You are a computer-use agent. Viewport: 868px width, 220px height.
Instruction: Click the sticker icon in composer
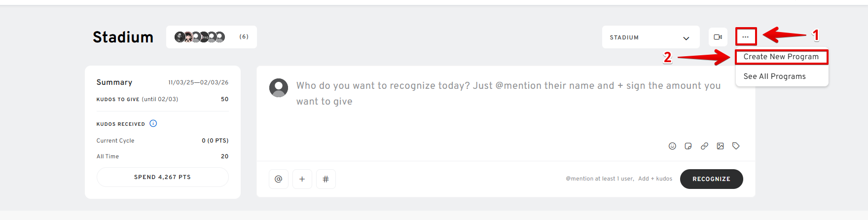(688, 146)
